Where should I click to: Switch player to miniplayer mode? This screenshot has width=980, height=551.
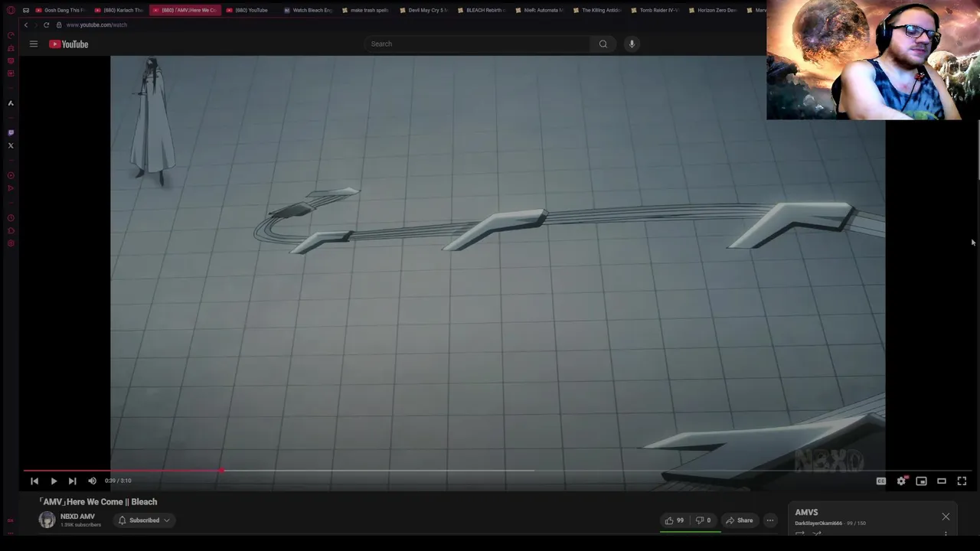[x=921, y=481]
